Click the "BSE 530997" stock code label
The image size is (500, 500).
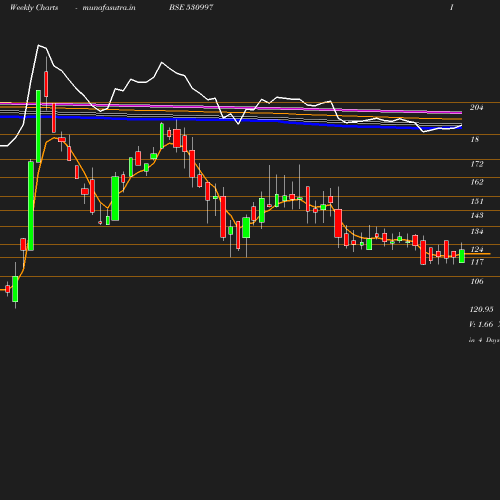[x=191, y=7]
